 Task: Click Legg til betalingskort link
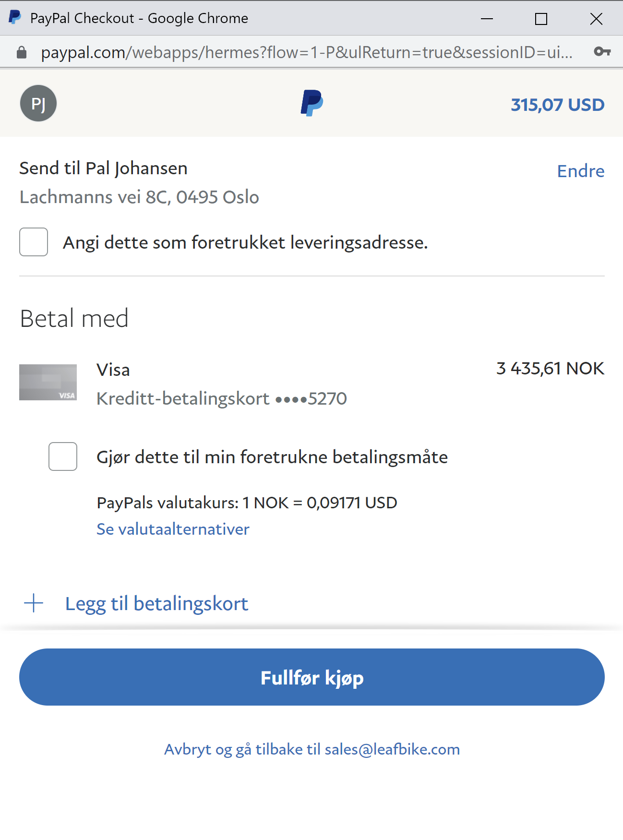(156, 603)
